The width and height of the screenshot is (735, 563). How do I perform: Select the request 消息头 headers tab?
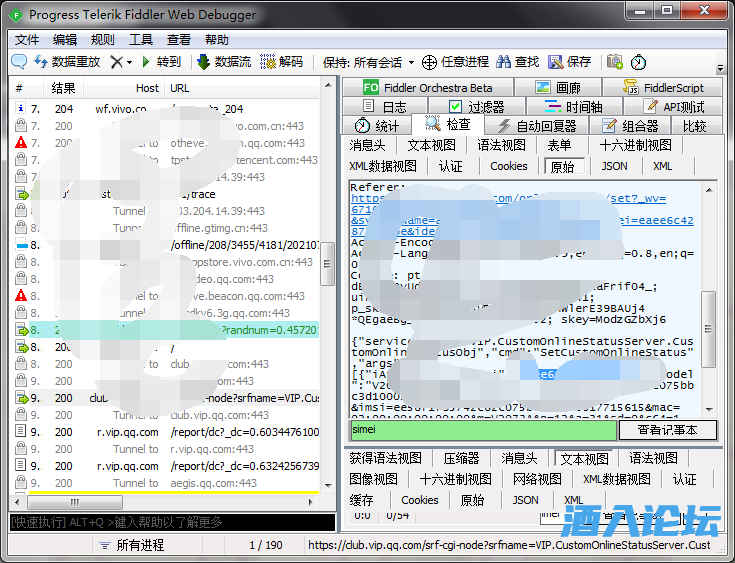[368, 145]
